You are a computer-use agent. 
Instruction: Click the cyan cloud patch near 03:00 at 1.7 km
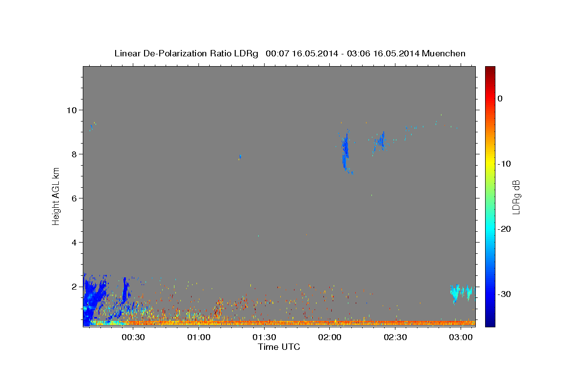click(x=462, y=293)
